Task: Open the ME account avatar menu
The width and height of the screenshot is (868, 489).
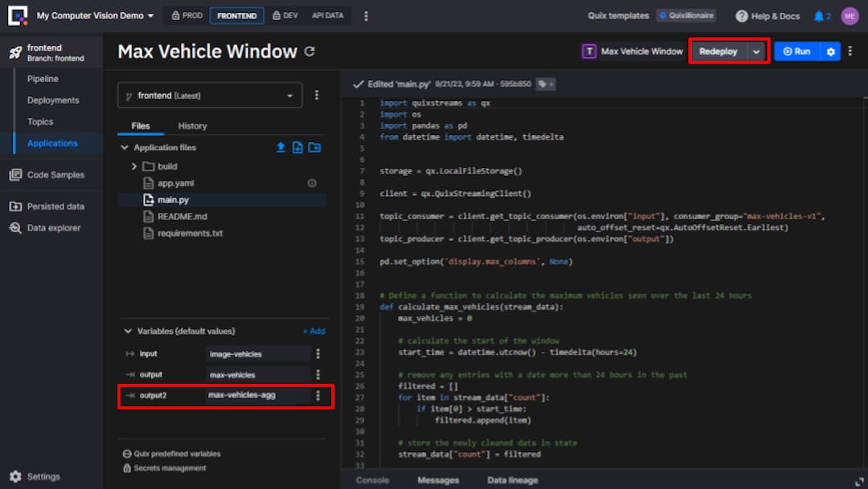Action: click(850, 15)
